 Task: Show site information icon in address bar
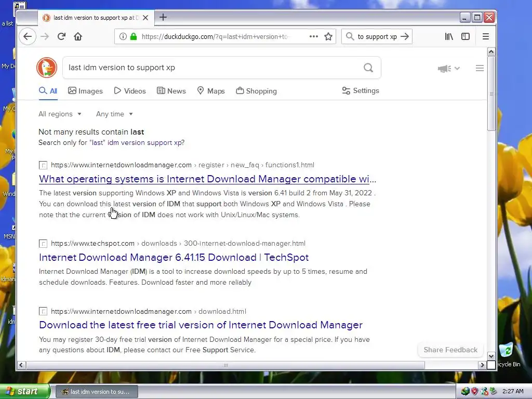click(123, 37)
